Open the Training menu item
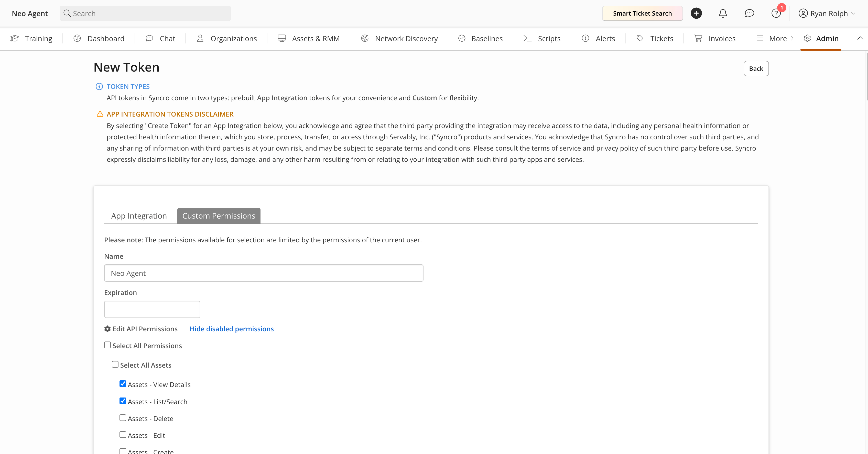The image size is (868, 454). [31, 38]
